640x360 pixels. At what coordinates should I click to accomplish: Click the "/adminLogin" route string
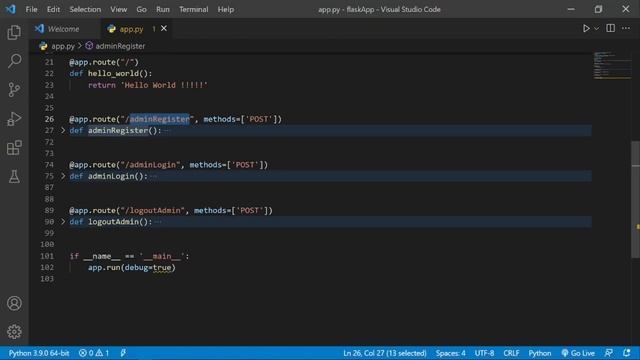(x=150, y=165)
